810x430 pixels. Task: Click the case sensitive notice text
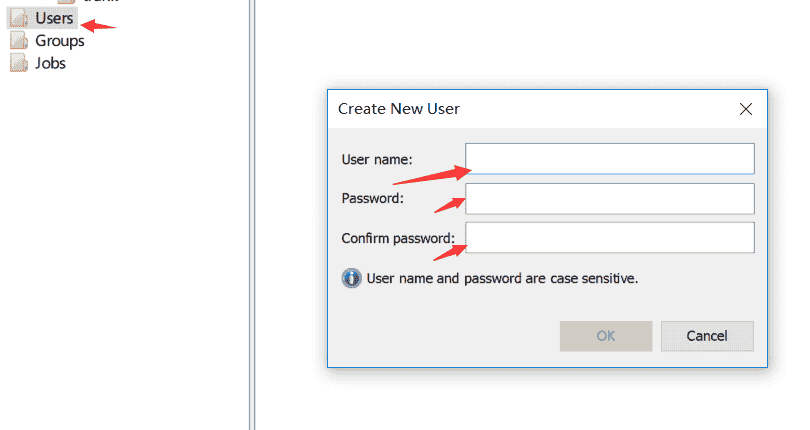(502, 278)
